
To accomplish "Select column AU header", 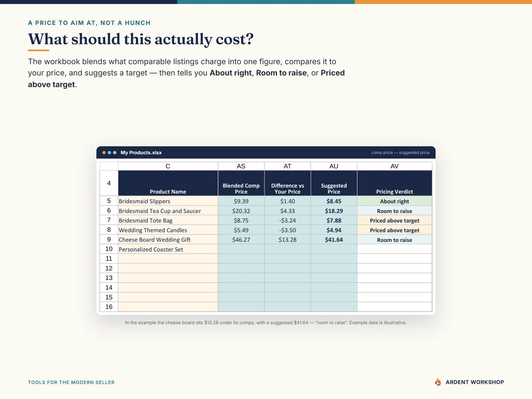I will pos(334,166).
